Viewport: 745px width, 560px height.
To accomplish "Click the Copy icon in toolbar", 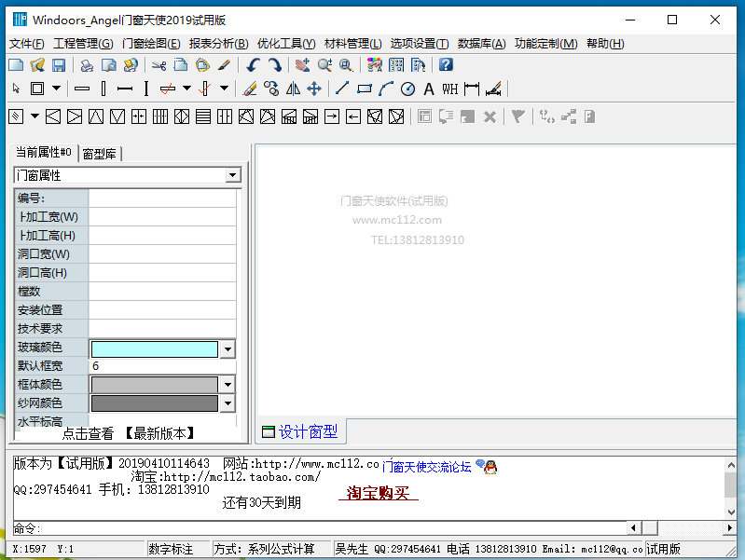I will [181, 64].
